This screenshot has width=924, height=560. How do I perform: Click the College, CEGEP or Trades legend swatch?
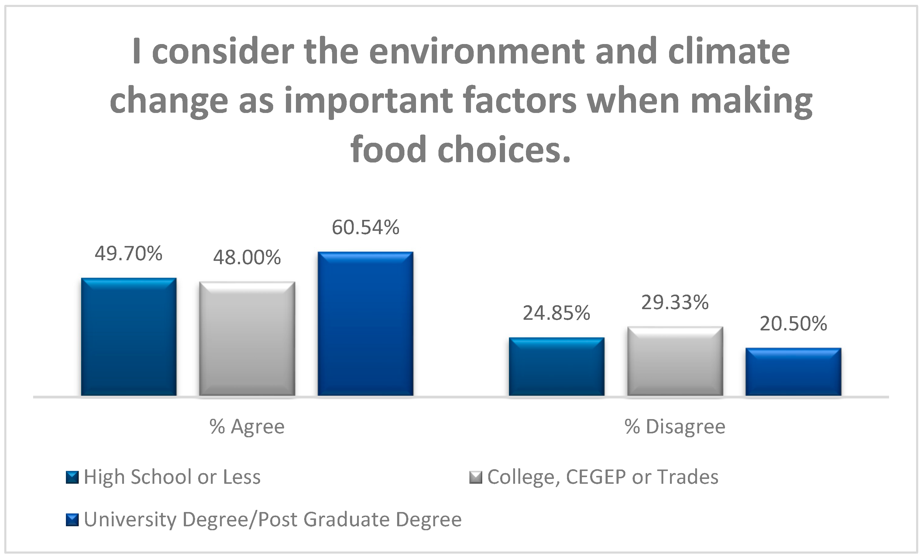(476, 477)
